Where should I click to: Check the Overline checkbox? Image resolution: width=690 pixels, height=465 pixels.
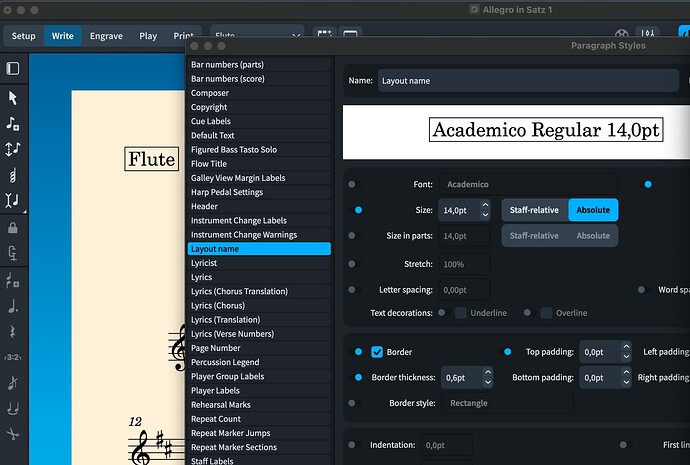546,313
